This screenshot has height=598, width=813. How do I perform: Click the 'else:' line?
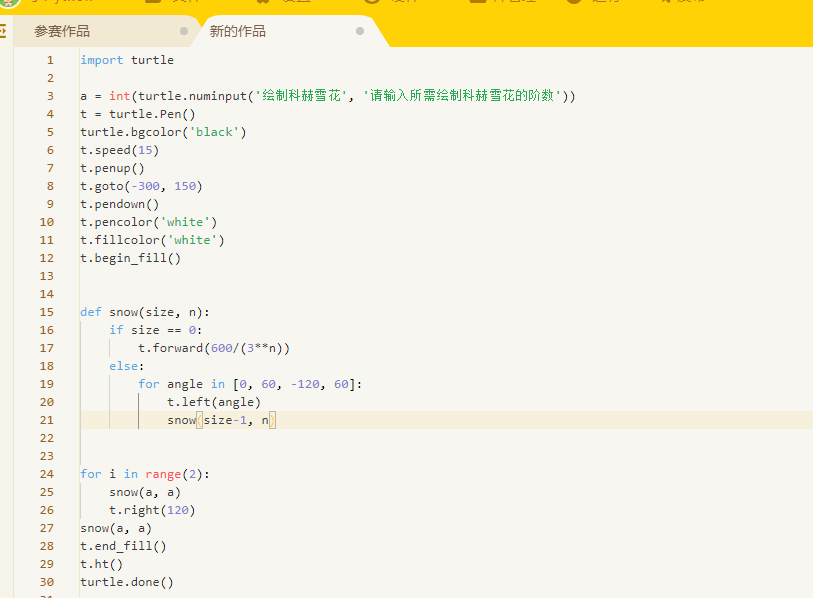127,366
